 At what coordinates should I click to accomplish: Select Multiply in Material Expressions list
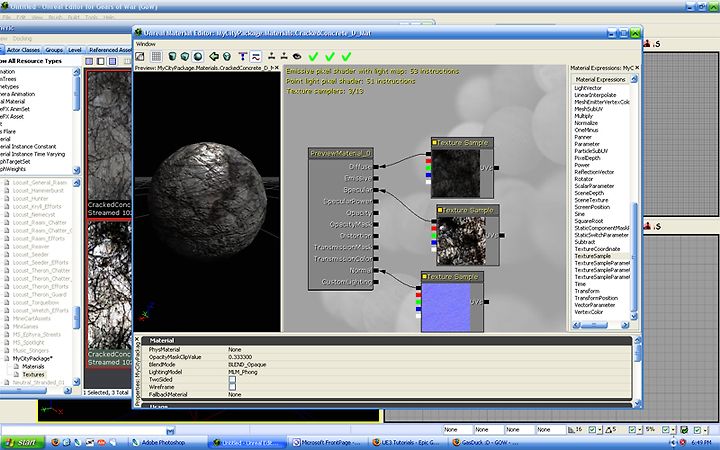click(584, 116)
